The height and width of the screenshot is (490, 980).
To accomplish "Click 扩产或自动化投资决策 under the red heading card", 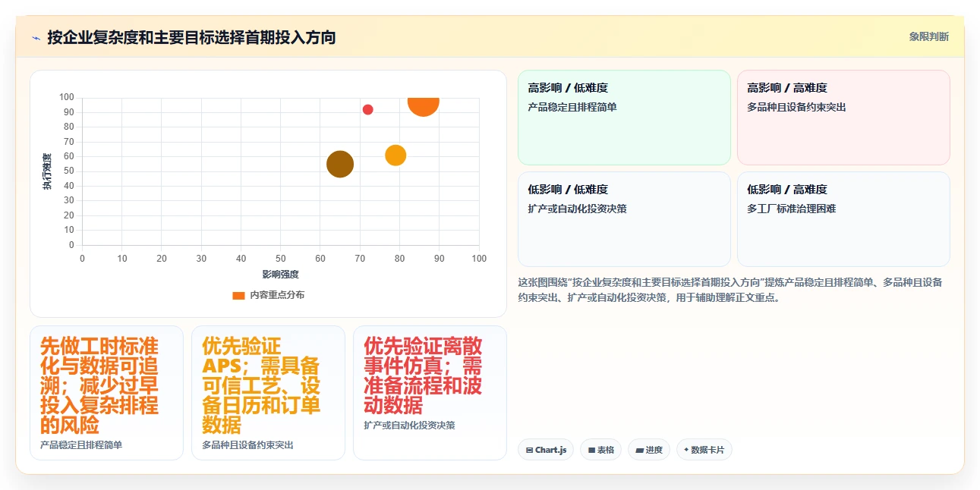I will 409,426.
